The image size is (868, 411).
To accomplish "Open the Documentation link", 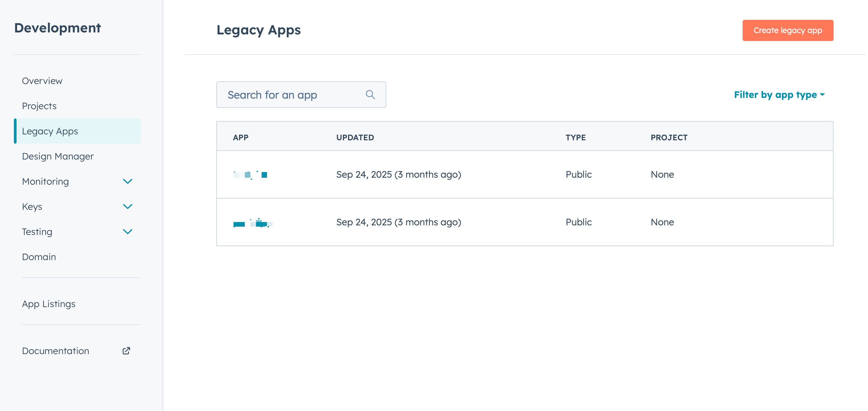I will click(x=56, y=351).
